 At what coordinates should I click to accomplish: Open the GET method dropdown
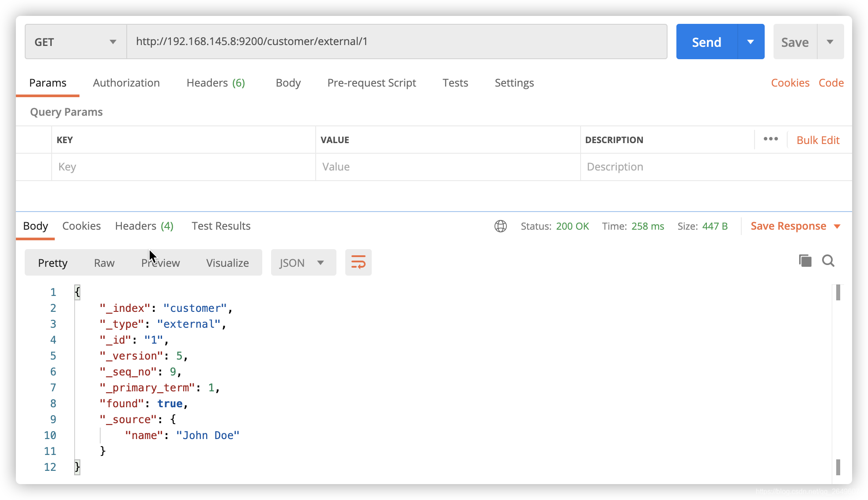pyautogui.click(x=75, y=42)
